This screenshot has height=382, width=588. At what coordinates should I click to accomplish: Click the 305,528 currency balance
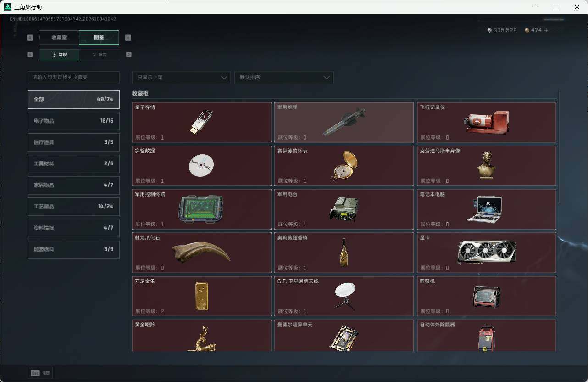click(502, 30)
